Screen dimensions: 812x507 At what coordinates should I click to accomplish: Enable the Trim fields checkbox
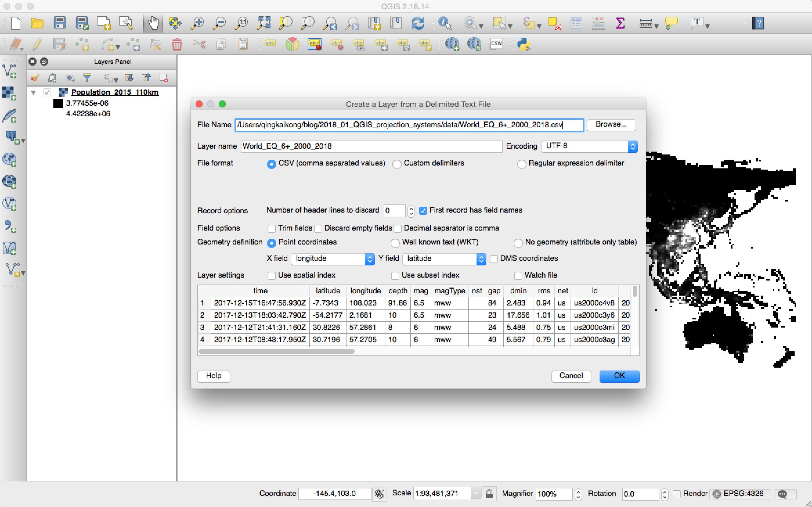point(271,229)
